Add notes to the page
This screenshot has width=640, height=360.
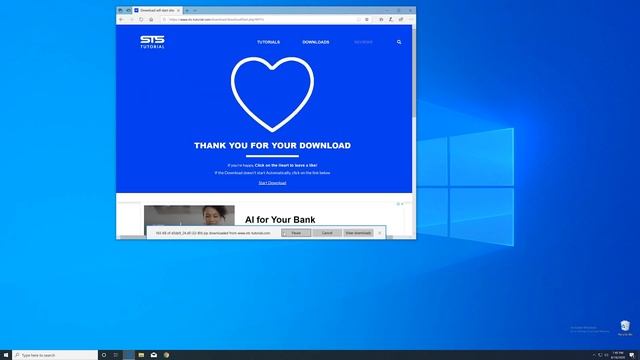click(x=391, y=19)
